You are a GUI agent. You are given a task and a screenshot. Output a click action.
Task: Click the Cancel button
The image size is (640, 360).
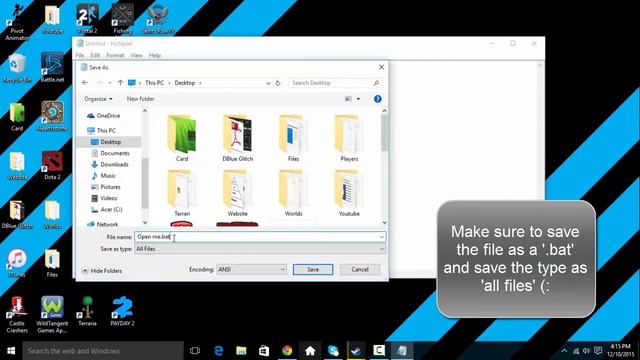coord(360,269)
